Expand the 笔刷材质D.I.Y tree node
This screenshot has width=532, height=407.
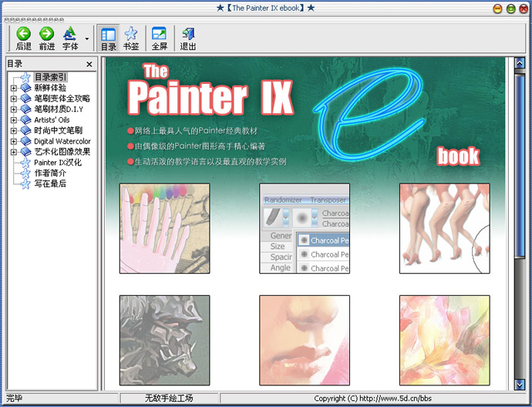point(13,109)
